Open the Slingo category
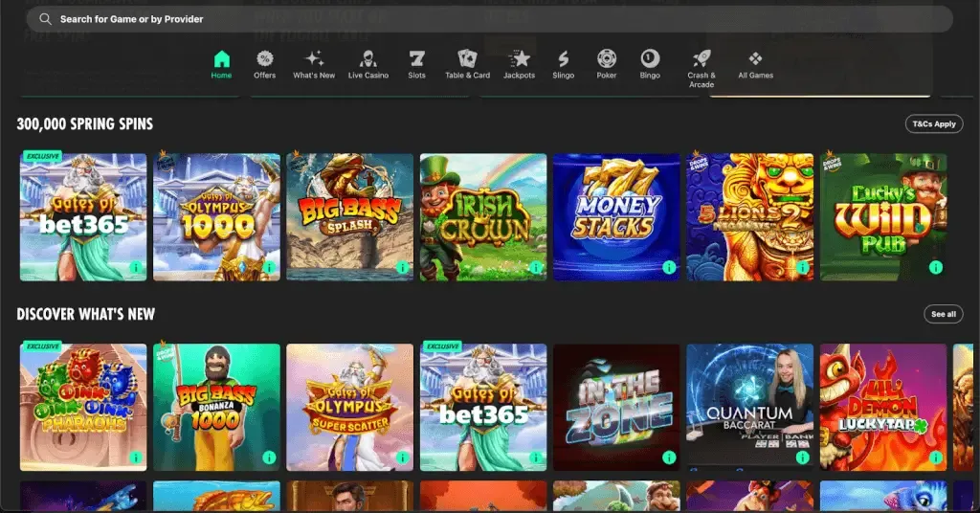This screenshot has height=513, width=980. (x=563, y=65)
